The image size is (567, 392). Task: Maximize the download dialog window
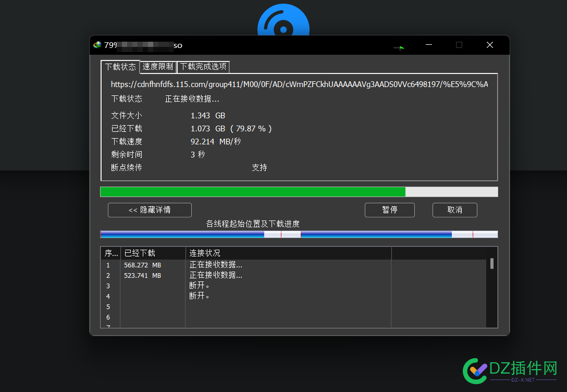click(x=459, y=45)
